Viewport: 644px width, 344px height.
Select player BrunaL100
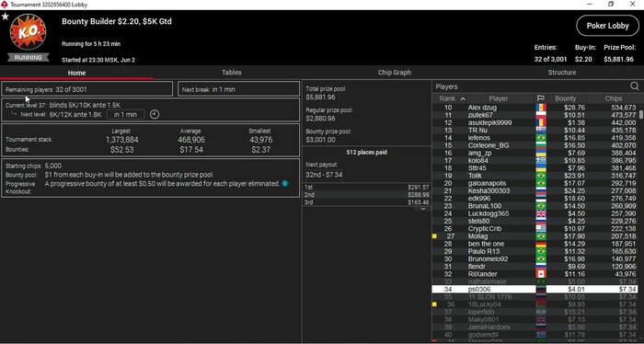[535, 206]
